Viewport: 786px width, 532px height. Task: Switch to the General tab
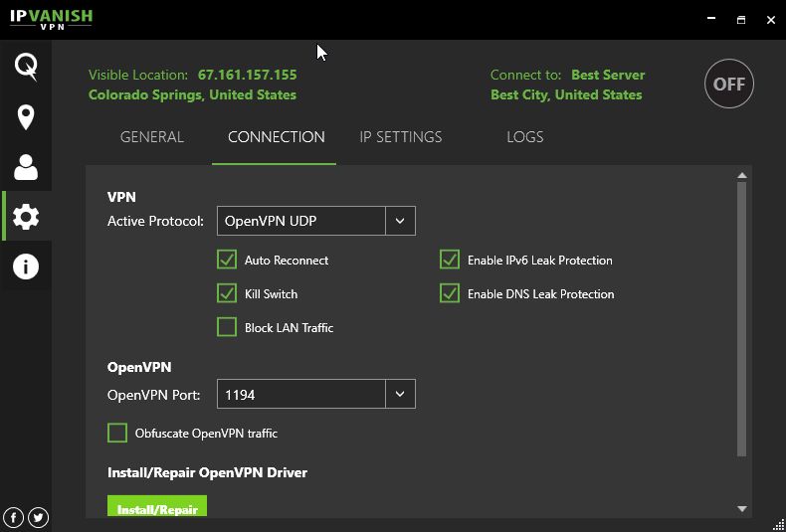coord(152,137)
